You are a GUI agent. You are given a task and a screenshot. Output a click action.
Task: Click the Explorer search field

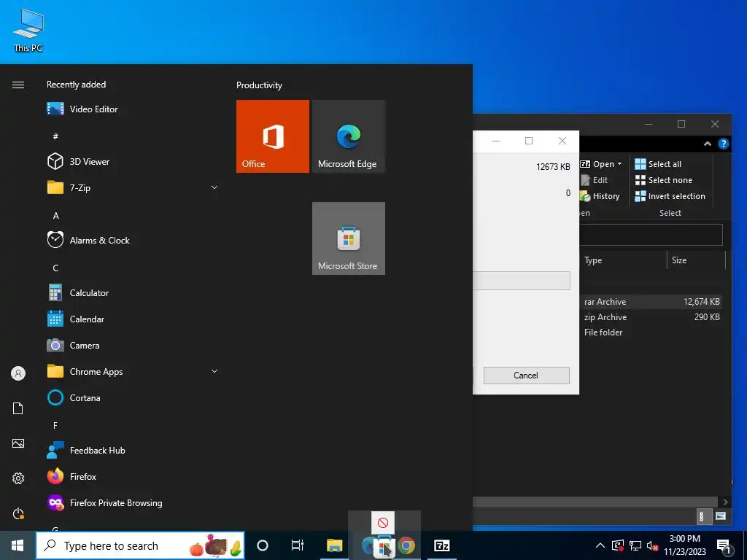[651, 235]
